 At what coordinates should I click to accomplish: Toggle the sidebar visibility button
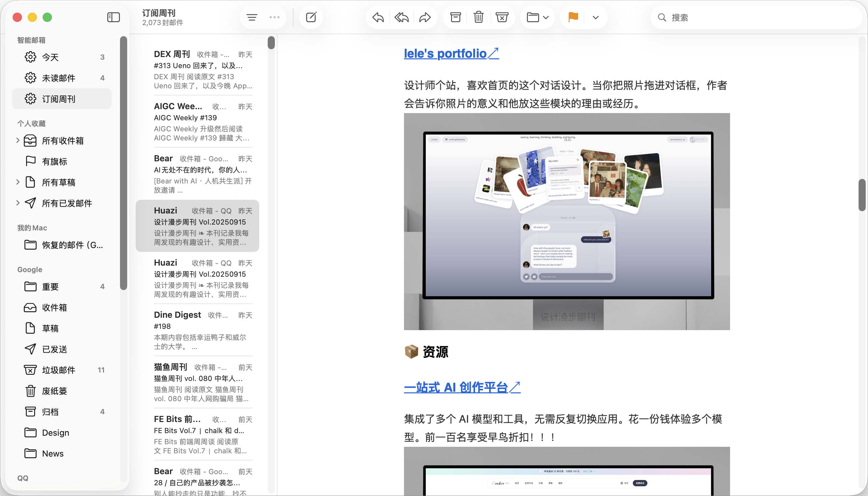tap(113, 17)
